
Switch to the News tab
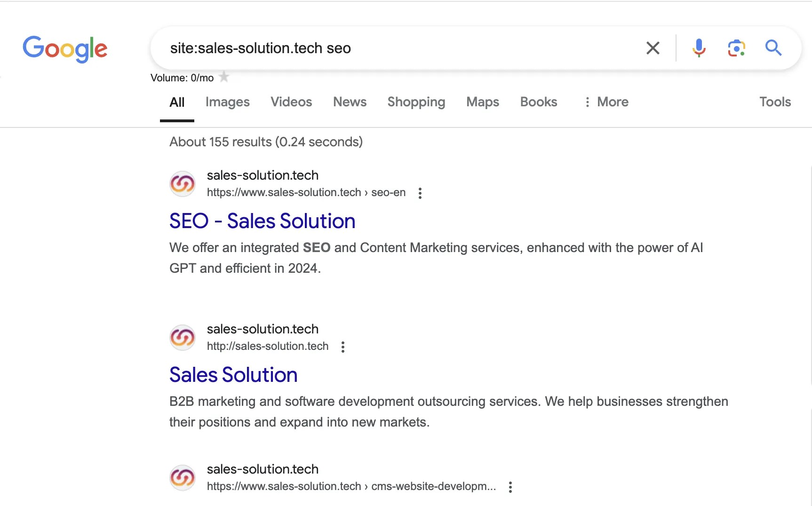pyautogui.click(x=350, y=102)
